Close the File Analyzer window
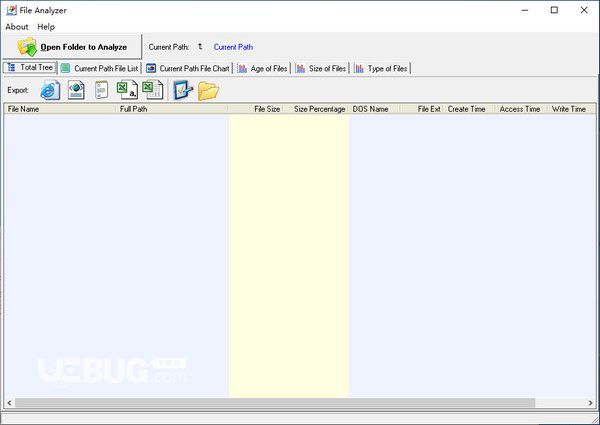Screen dimensions: 600x425 coord(584,10)
